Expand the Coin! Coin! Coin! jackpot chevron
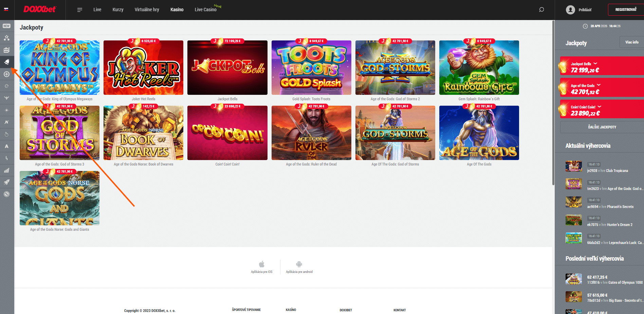The width and height of the screenshot is (644, 314). click(600, 106)
